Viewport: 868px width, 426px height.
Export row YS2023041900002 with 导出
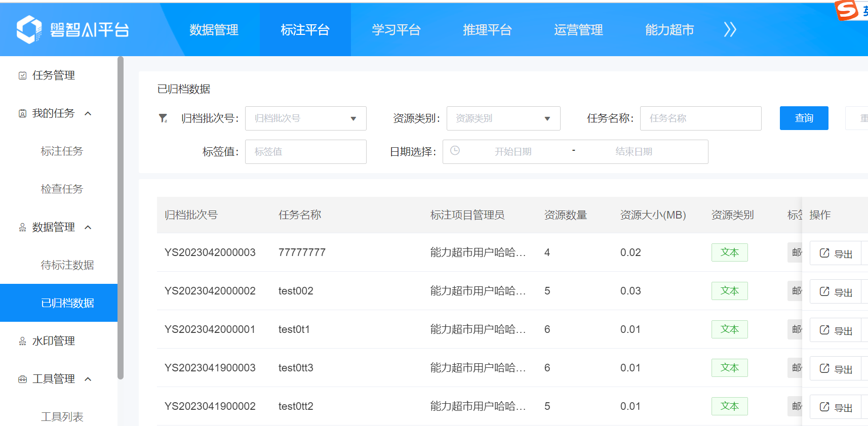[x=836, y=407]
